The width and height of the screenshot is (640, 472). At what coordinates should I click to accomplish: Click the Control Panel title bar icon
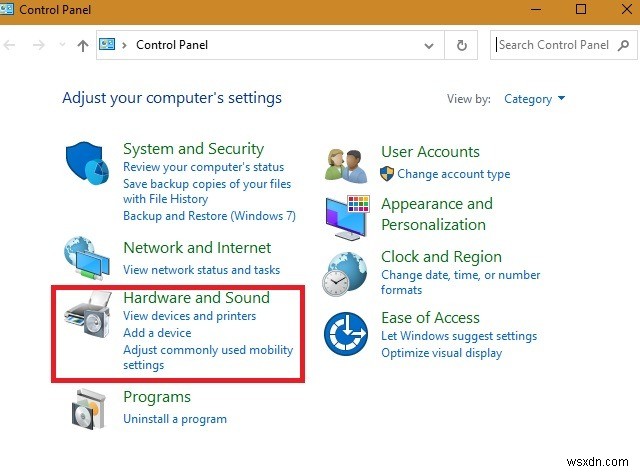click(x=7, y=9)
